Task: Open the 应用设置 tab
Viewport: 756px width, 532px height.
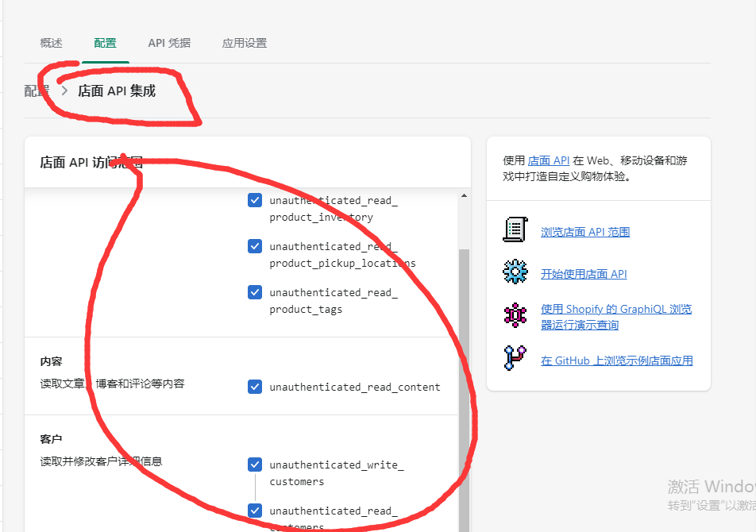Action: click(245, 43)
